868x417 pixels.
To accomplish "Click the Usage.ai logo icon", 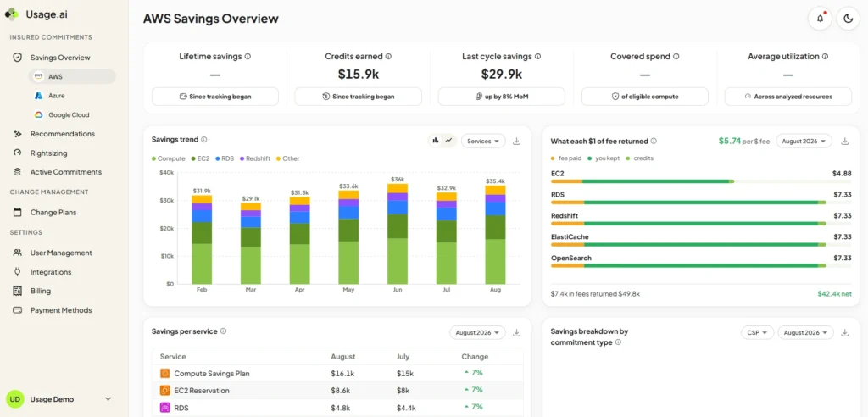I will (x=12, y=15).
